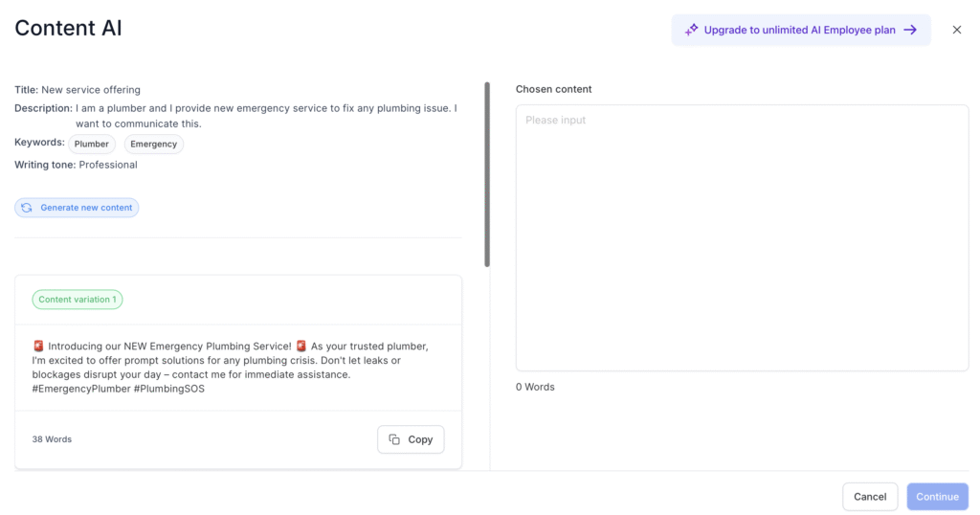
Task: Click the generated emergency plumbing text
Action: click(231, 368)
